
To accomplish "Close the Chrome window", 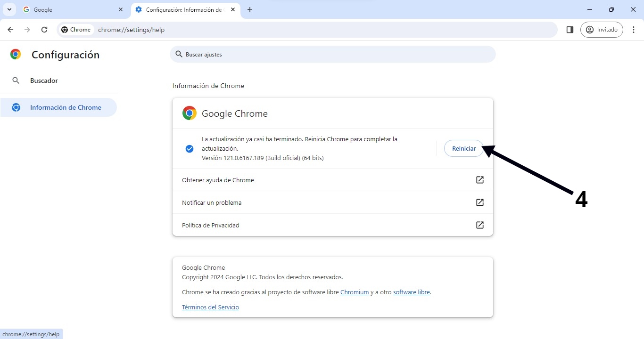I will [x=633, y=9].
